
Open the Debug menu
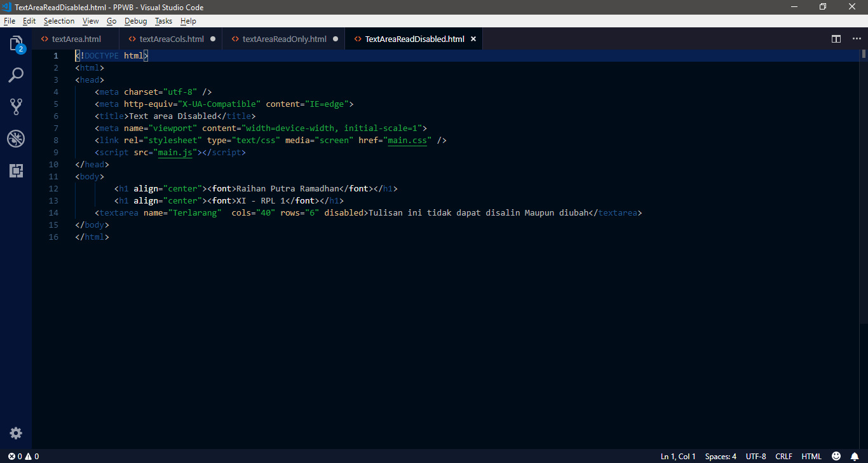click(135, 21)
